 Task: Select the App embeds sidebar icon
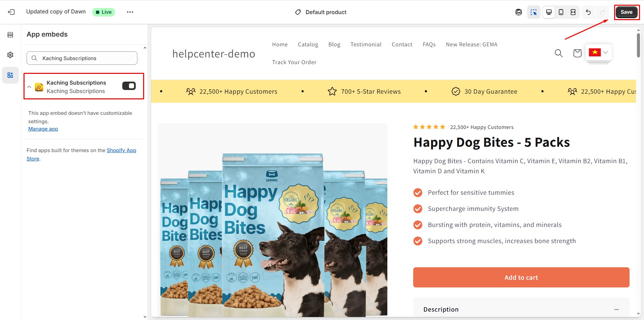point(10,75)
